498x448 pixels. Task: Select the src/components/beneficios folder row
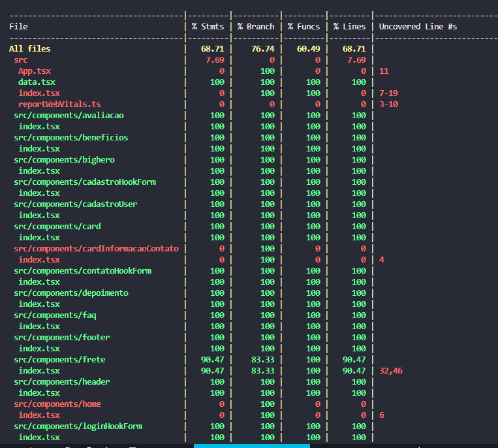[x=71, y=138]
